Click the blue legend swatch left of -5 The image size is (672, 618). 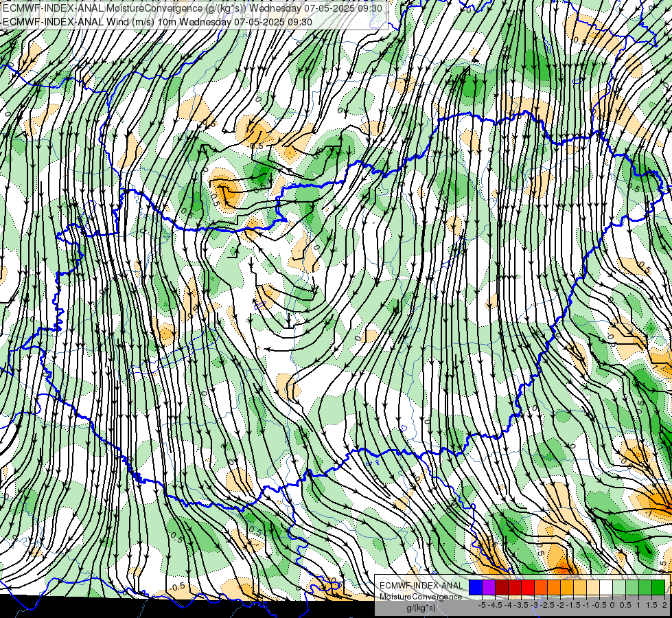476,587
